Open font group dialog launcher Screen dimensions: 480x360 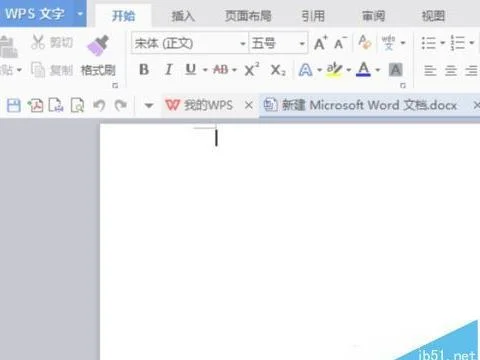(x=403, y=86)
